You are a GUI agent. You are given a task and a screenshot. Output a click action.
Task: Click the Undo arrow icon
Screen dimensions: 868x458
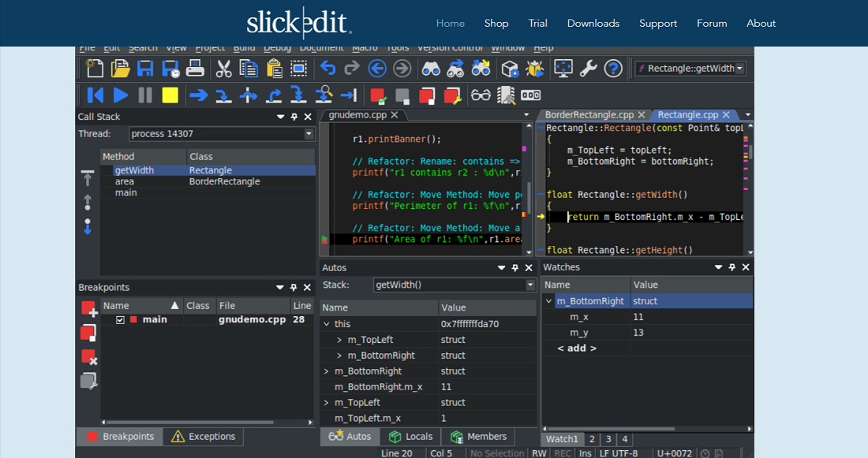point(327,69)
